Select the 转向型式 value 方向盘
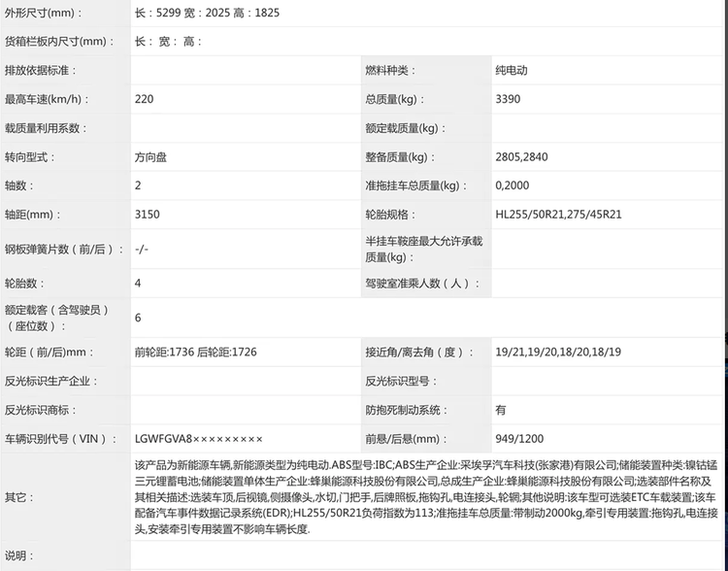Screen dimensions: 728x571 click(150, 157)
